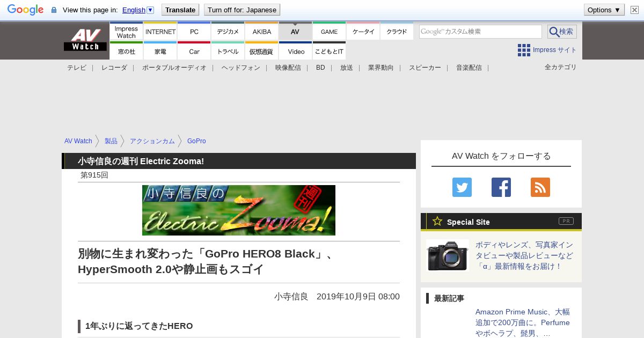This screenshot has width=644, height=338.
Task: Open the クラウド tab
Action: tap(397, 32)
